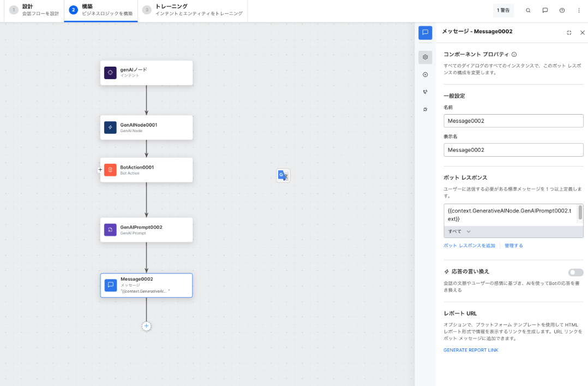Click the GenAIPrompt0002 purple icon
This screenshot has width=588, height=386.
[110, 230]
